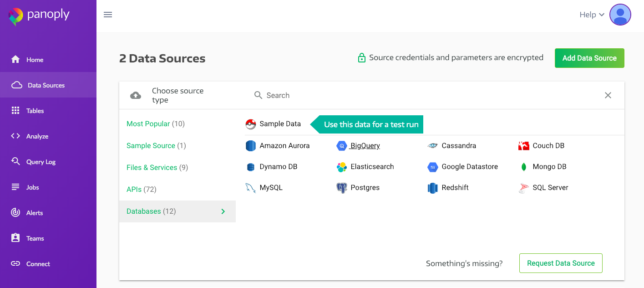
Task: Open the user avatar profile menu
Action: [x=620, y=15]
